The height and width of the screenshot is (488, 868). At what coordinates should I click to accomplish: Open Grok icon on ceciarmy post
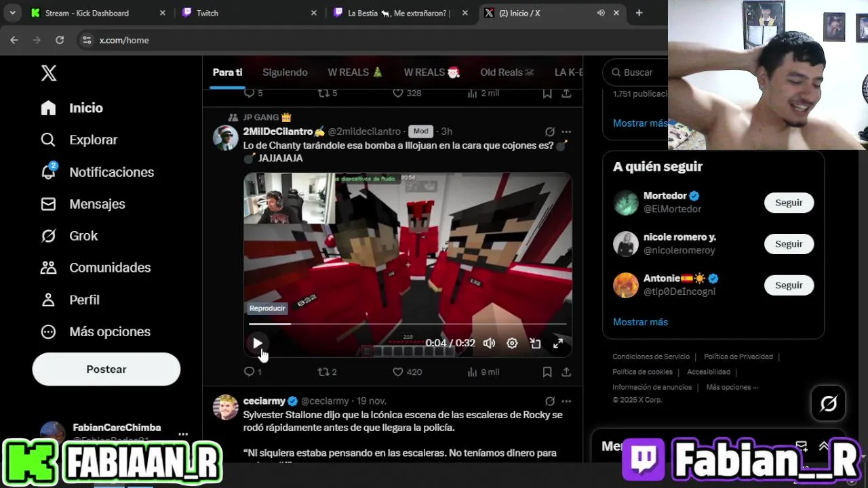point(550,401)
